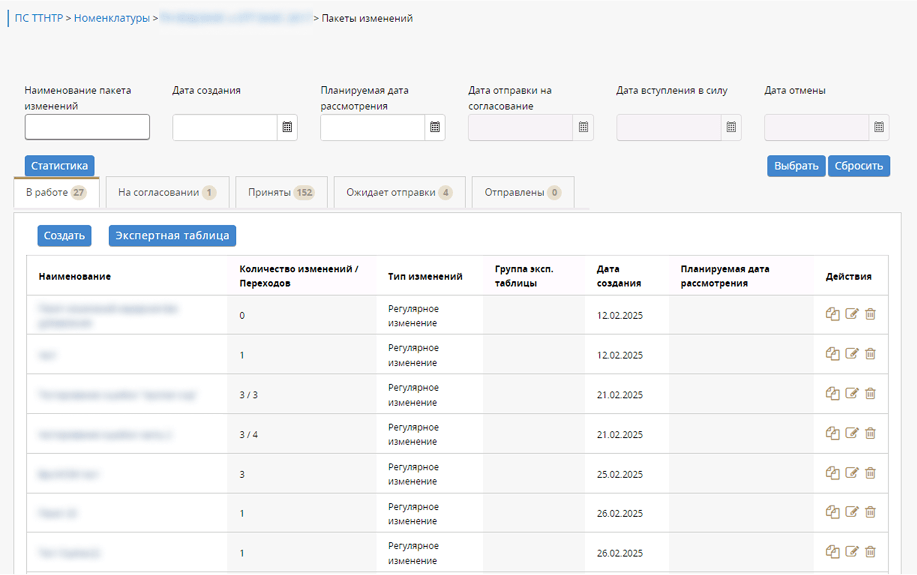Copy the package showing 3 / 3 changes
The width and height of the screenshot is (917, 575).
tap(832, 394)
